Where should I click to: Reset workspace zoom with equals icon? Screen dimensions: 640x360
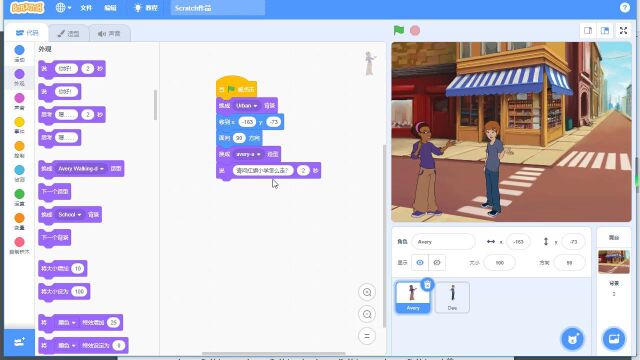(x=367, y=336)
